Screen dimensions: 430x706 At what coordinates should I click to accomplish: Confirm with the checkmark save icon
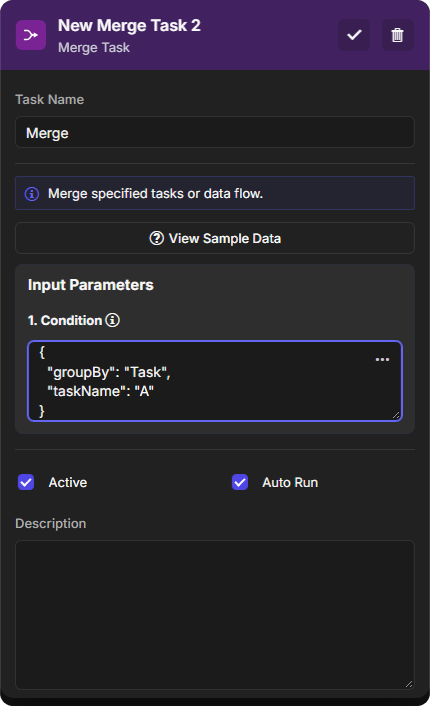click(x=354, y=35)
